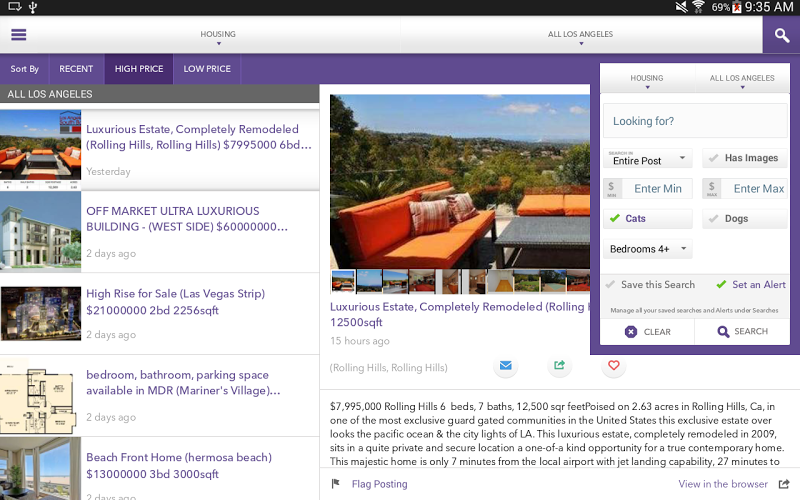Select the second gallery thumbnail with ocean view

pyautogui.click(x=369, y=281)
